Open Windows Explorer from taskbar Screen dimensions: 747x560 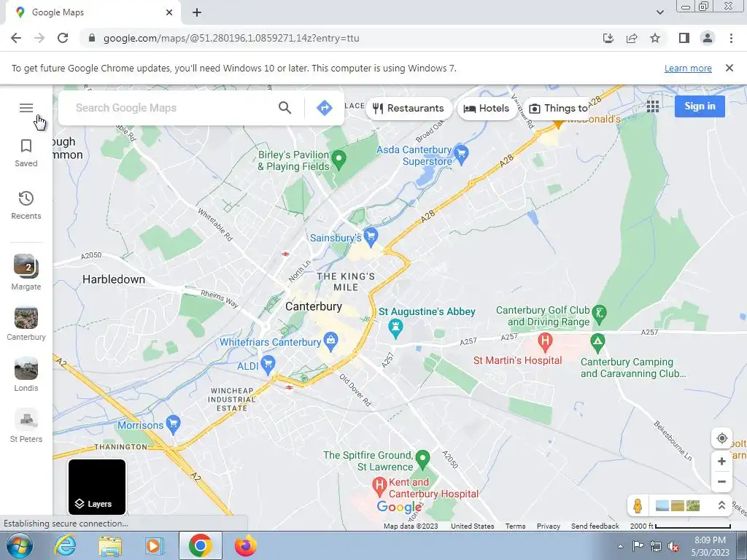point(109,546)
